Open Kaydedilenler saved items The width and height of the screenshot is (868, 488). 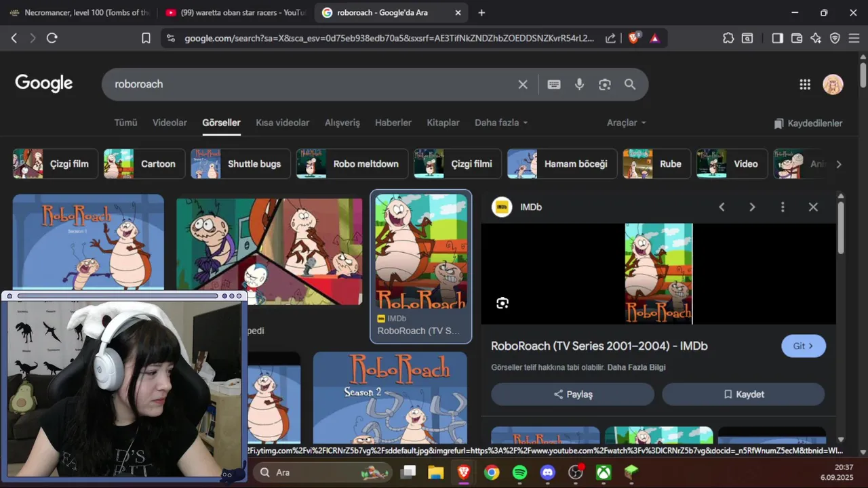coord(808,123)
